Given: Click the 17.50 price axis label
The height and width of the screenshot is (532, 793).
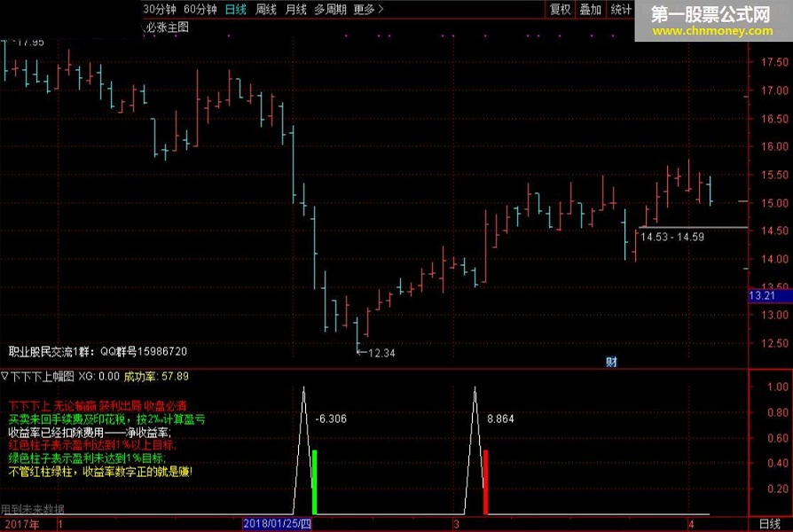Looking at the screenshot, I should pyautogui.click(x=774, y=62).
